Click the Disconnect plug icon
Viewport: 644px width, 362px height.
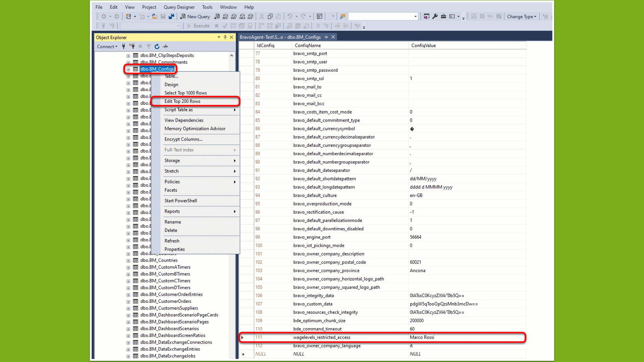132,47
